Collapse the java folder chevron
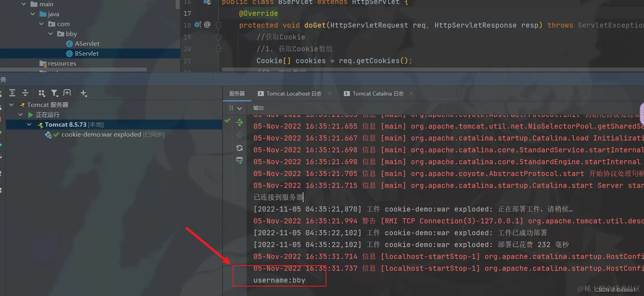The width and height of the screenshot is (644, 296). [33, 14]
